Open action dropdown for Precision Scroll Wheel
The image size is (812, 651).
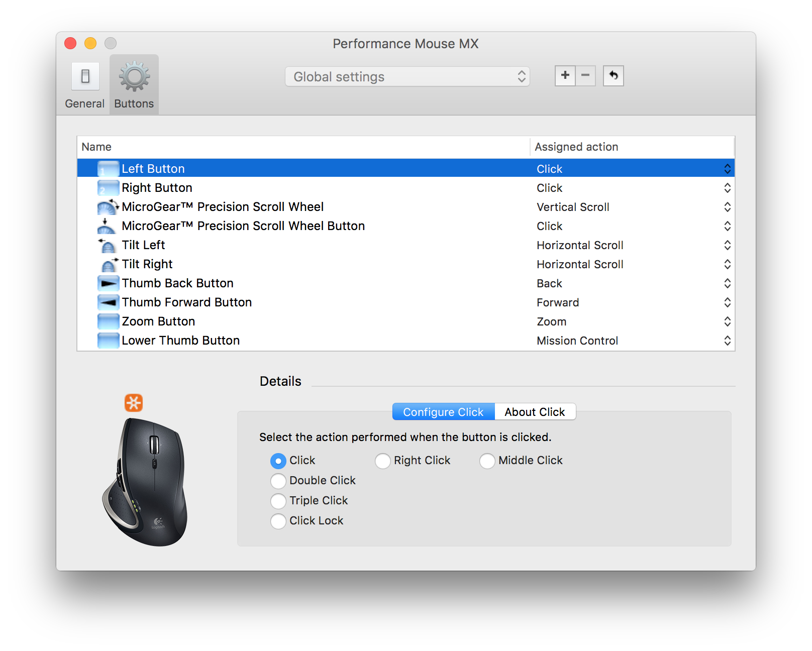(727, 207)
